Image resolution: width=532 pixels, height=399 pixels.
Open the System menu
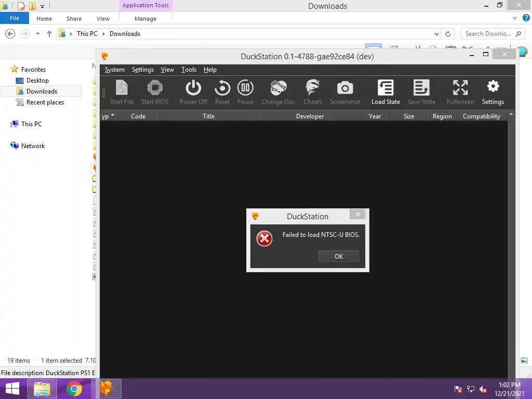pyautogui.click(x=115, y=70)
